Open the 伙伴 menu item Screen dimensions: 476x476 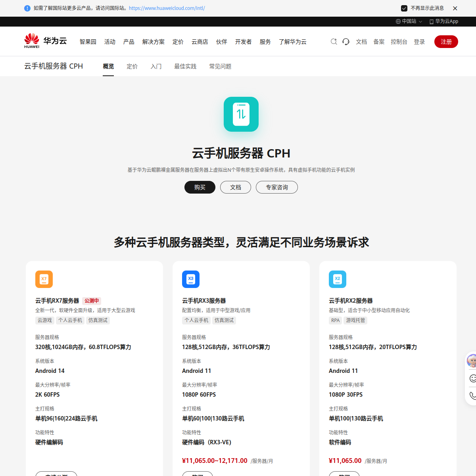(222, 42)
